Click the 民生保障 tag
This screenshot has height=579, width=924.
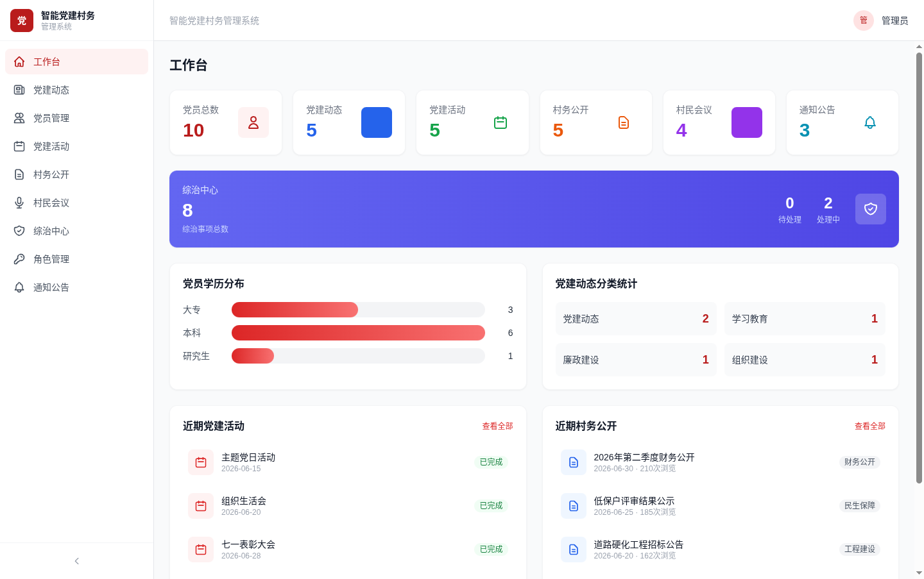pyautogui.click(x=860, y=505)
